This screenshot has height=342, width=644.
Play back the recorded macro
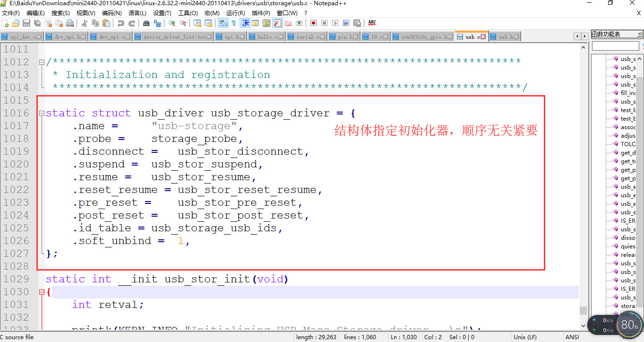click(335, 23)
